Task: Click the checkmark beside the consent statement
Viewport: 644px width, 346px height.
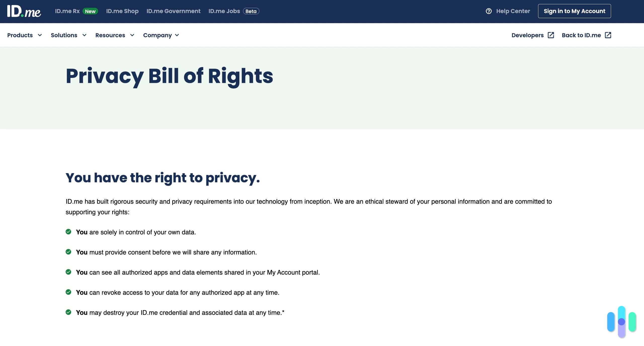Action: pos(69,252)
